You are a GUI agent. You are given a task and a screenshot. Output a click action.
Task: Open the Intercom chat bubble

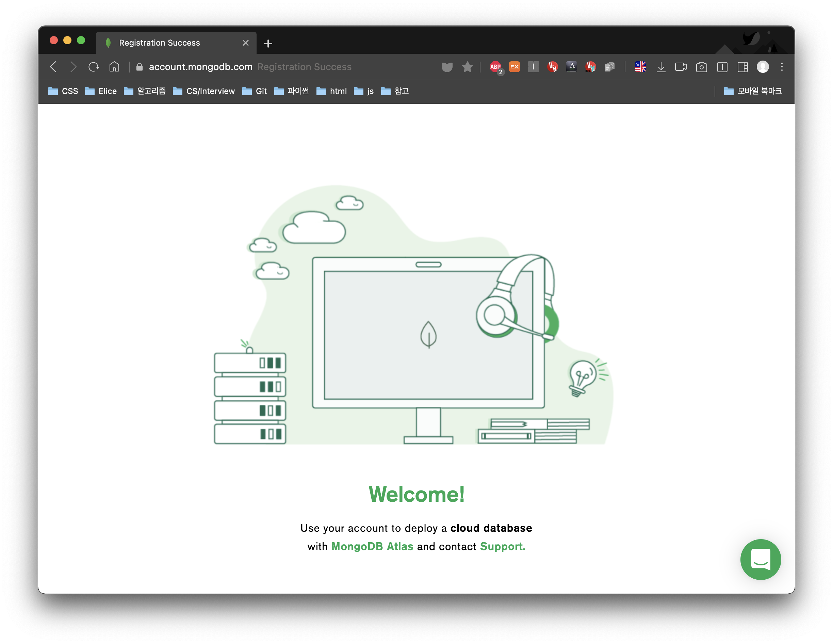pyautogui.click(x=760, y=559)
